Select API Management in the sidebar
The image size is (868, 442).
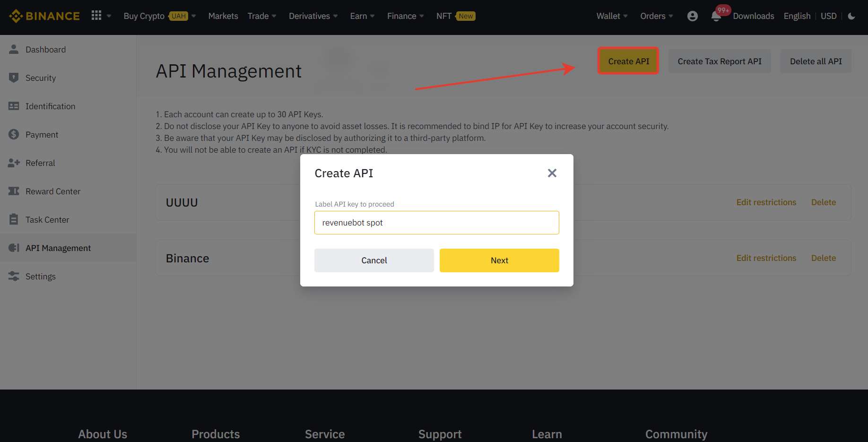pos(68,248)
